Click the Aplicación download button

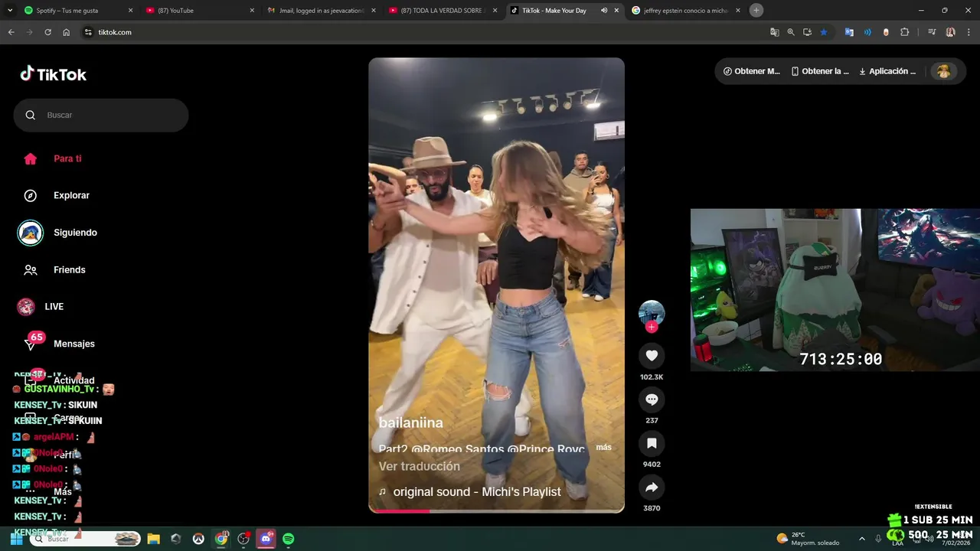click(x=887, y=71)
